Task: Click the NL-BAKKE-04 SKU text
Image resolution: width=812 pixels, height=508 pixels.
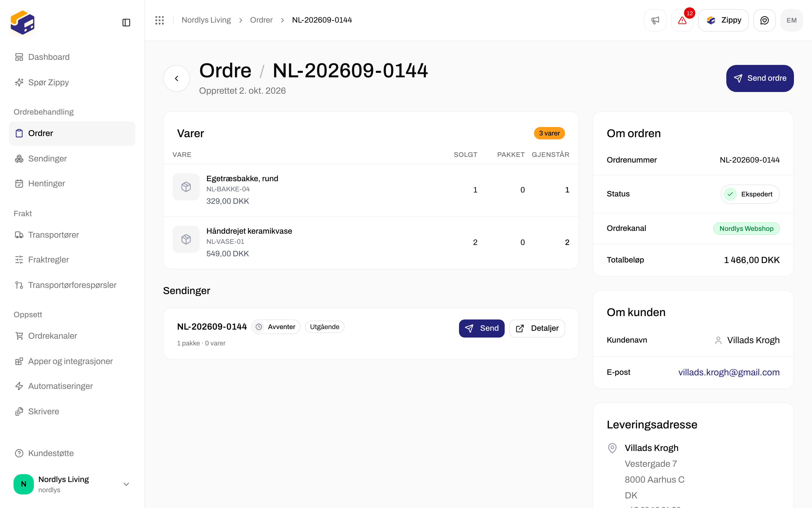Action: click(228, 189)
